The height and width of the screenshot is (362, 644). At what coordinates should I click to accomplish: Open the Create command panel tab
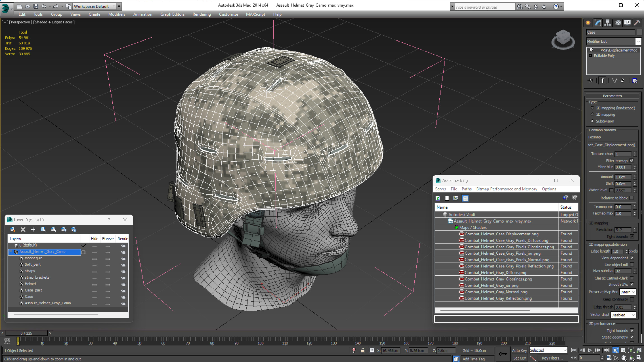click(588, 23)
